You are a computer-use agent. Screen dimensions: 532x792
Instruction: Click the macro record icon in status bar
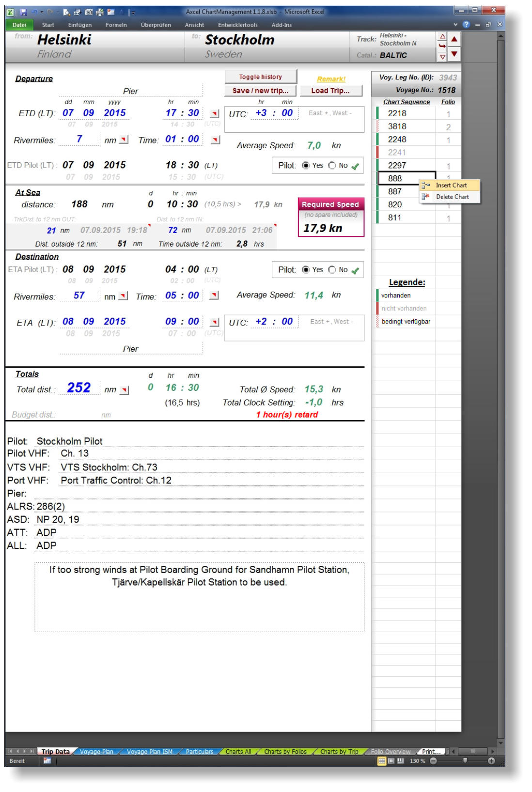pyautogui.click(x=47, y=761)
